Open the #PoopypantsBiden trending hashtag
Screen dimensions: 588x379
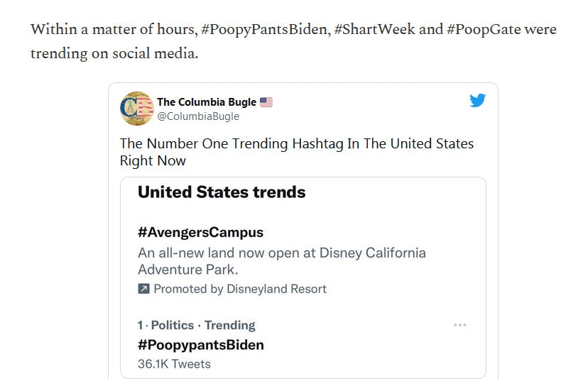201,345
